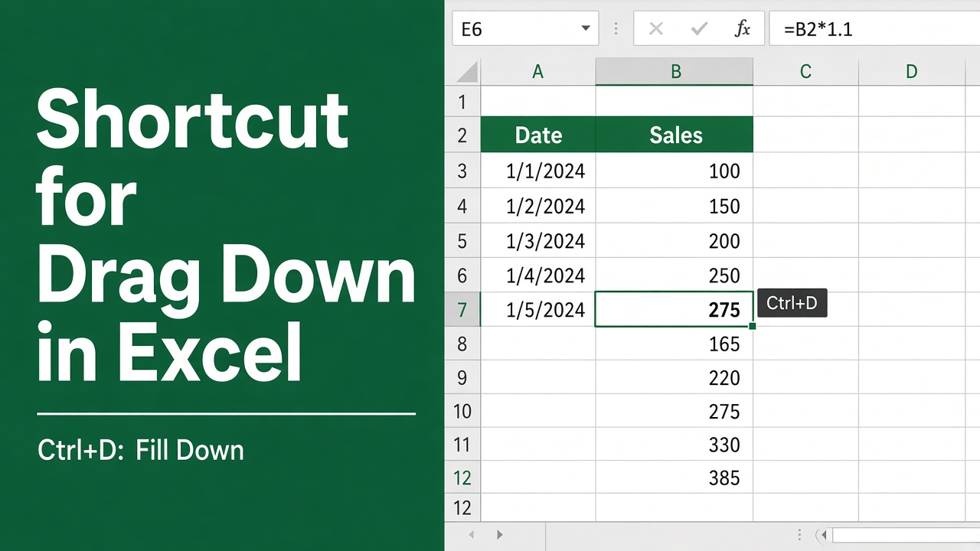Screen dimensions: 980x551
Task: Click Sales cell with value 200
Action: [x=675, y=241]
